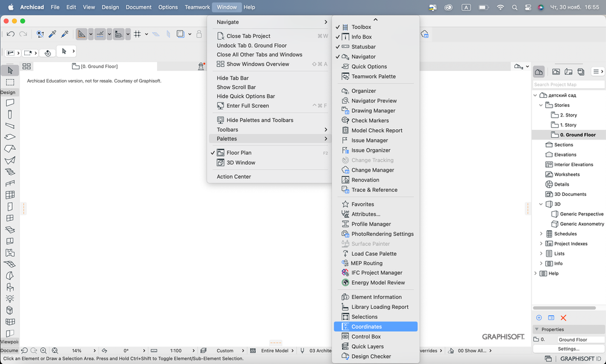
Task: Activate the Find & Select magnifier icon
Action: (39, 34)
